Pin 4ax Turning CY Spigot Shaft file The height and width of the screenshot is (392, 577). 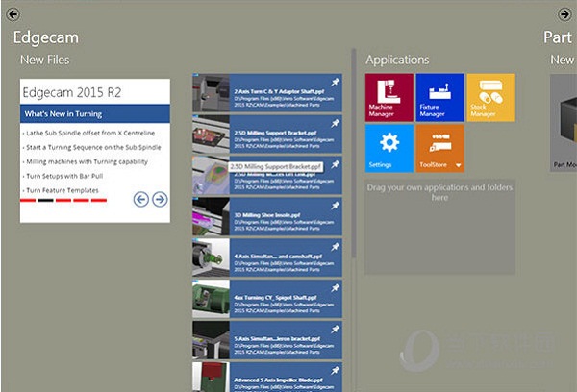pyautogui.click(x=335, y=288)
